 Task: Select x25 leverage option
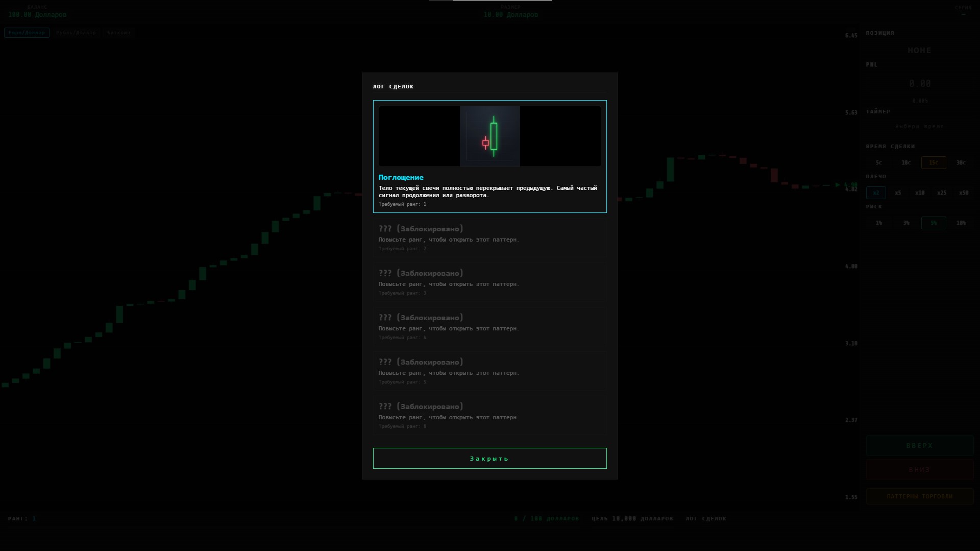pyautogui.click(x=941, y=193)
